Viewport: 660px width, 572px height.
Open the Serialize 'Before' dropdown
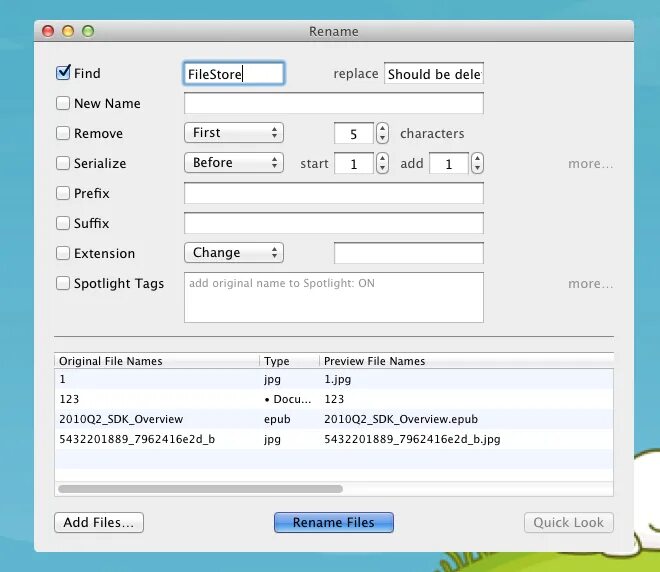[234, 162]
